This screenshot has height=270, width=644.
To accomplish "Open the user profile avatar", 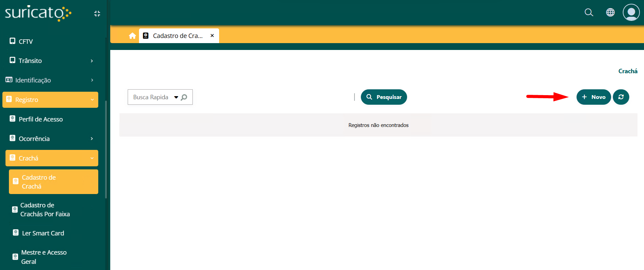I will (631, 12).
